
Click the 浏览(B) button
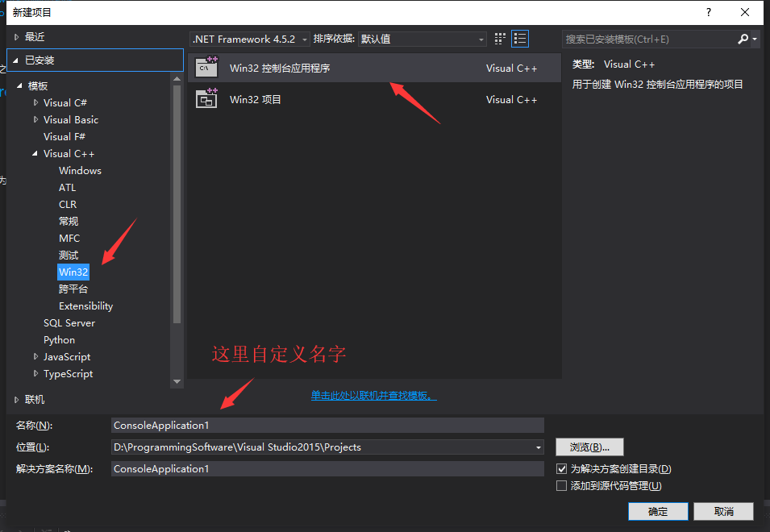pyautogui.click(x=589, y=447)
